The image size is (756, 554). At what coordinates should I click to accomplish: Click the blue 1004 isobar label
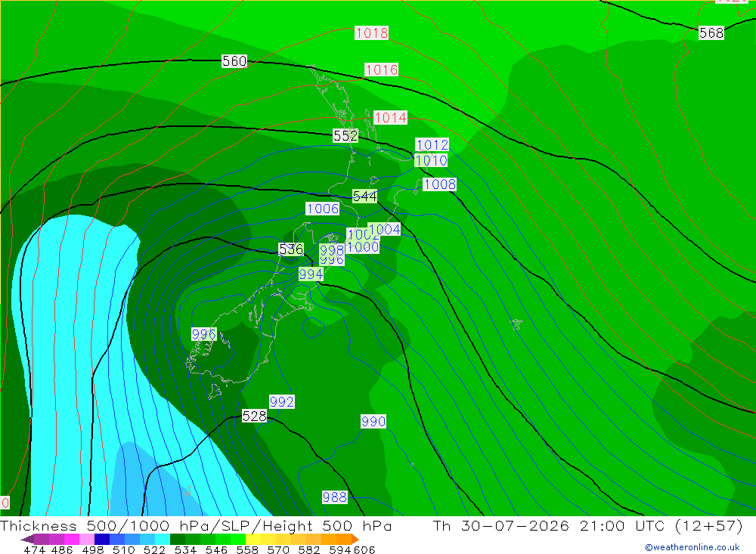[x=386, y=229]
